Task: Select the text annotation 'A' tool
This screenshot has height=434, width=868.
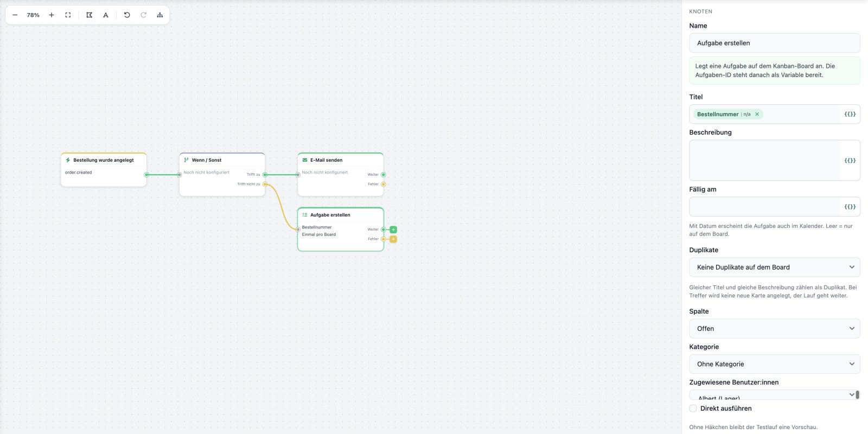Action: pyautogui.click(x=106, y=15)
